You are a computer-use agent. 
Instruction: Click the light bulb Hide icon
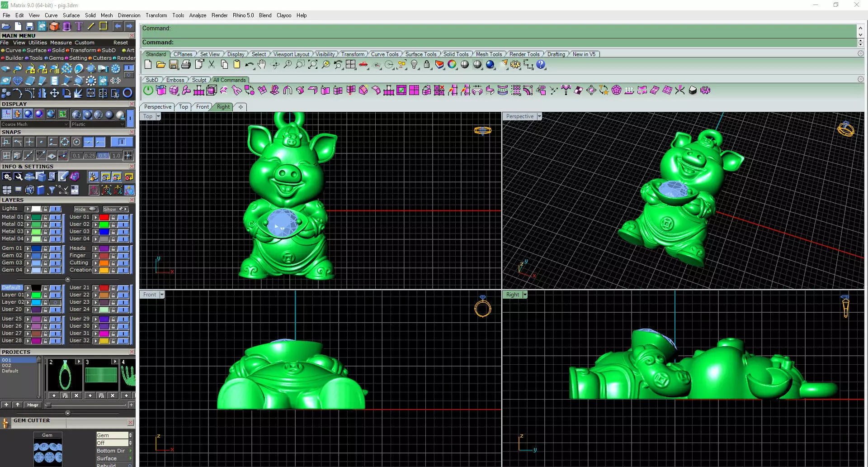[x=414, y=65]
